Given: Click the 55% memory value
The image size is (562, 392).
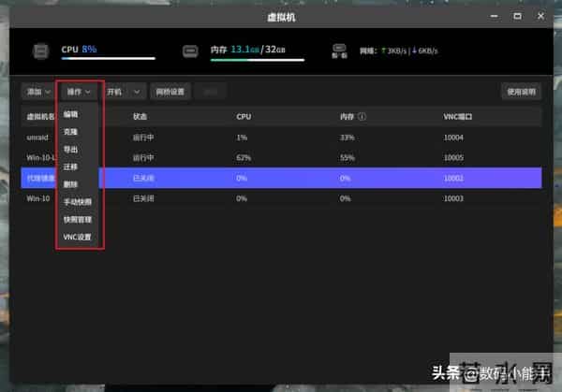Looking at the screenshot, I should pos(347,157).
